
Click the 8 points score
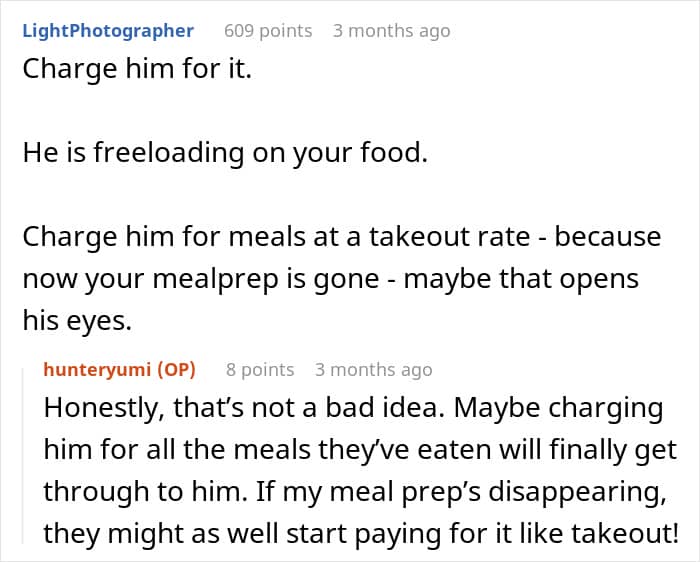click(260, 369)
